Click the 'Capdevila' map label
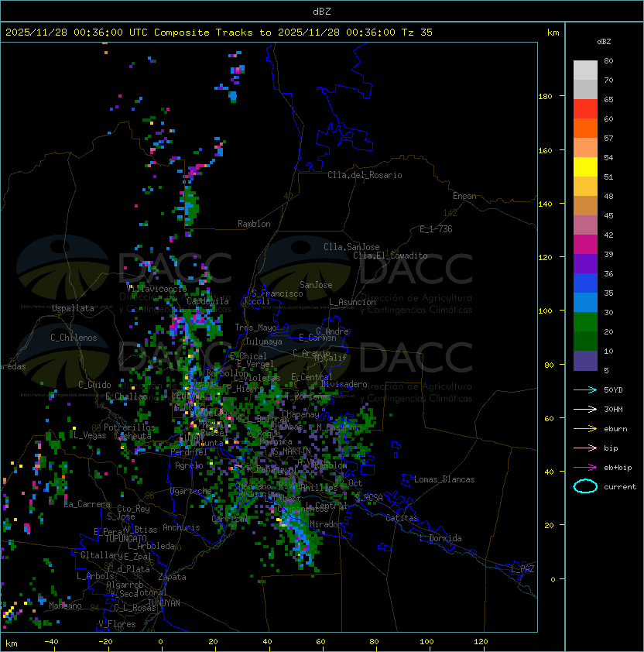The height and width of the screenshot is (652, 644). pos(207,301)
